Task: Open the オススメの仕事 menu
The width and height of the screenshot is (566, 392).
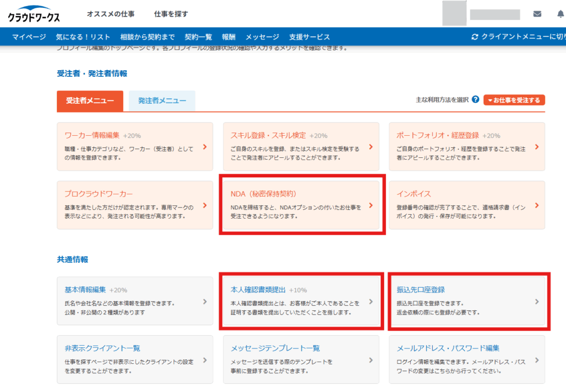Action: click(x=111, y=14)
